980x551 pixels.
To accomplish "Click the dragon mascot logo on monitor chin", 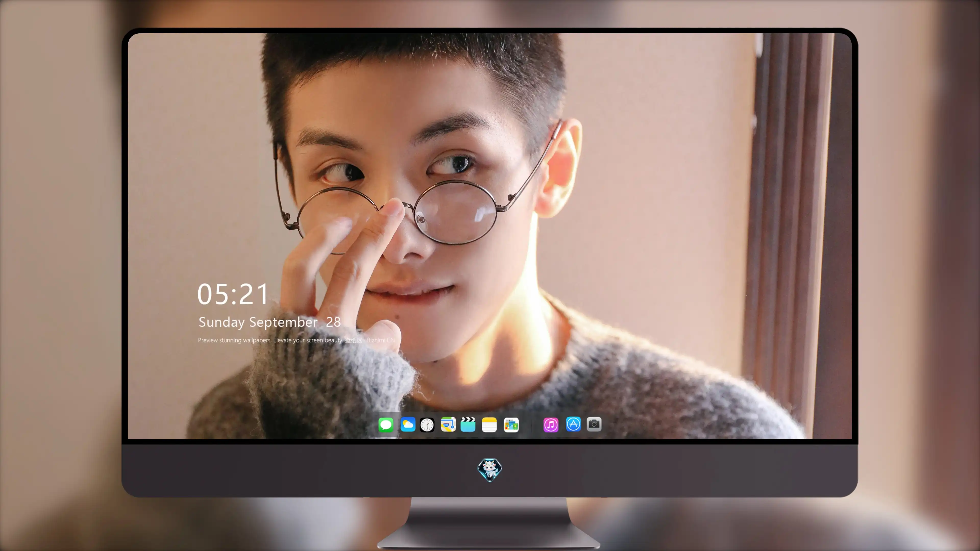I will (x=490, y=470).
